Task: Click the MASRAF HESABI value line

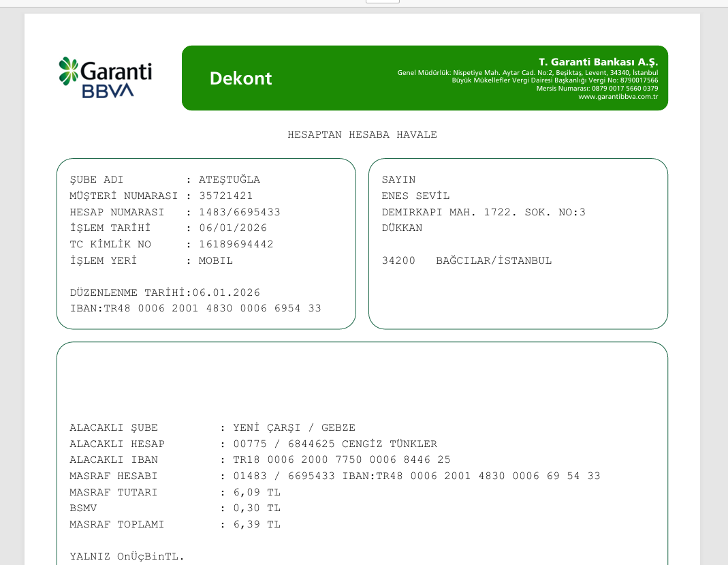Action: [x=417, y=476]
